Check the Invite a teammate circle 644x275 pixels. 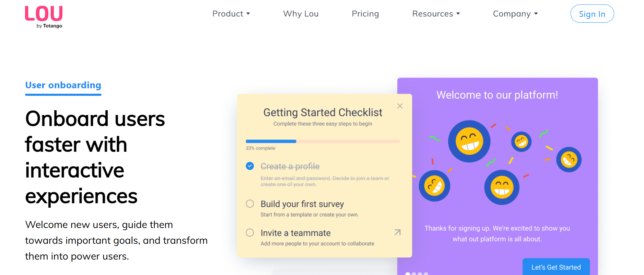(x=249, y=232)
